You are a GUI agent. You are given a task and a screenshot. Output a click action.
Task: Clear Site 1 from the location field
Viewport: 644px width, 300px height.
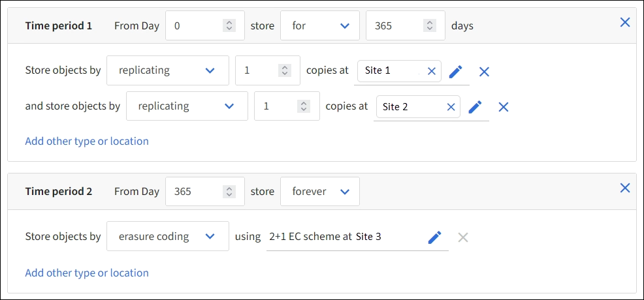coord(431,71)
